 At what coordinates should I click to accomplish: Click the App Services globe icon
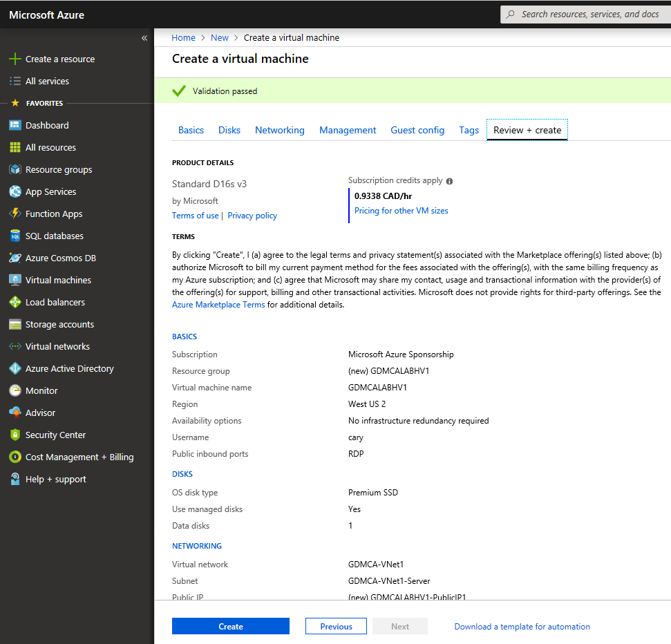(x=15, y=191)
